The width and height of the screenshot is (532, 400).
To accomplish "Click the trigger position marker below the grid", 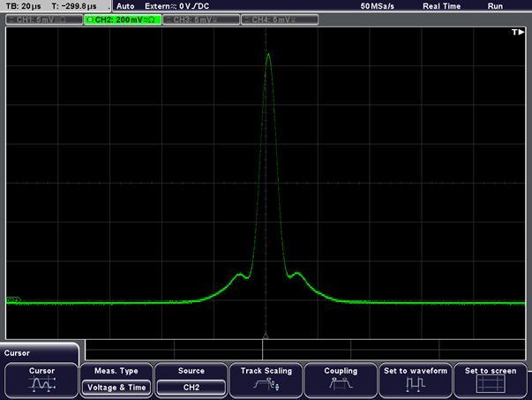I will tap(266, 336).
